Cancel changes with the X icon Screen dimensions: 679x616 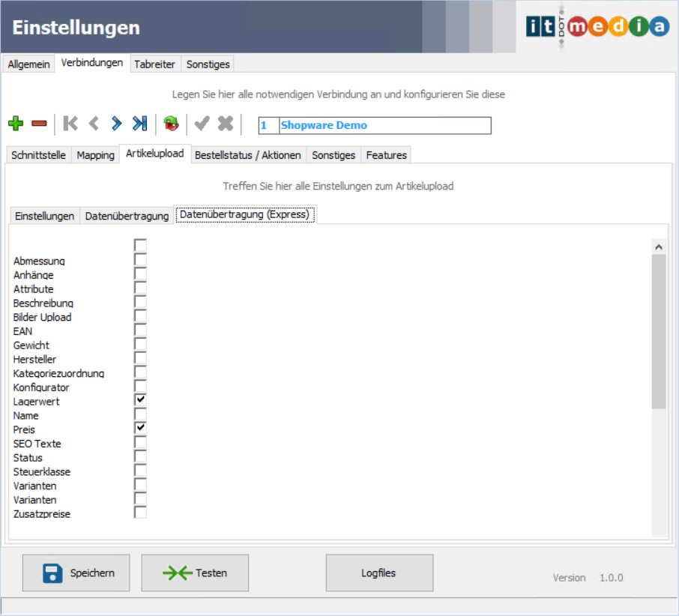coord(226,124)
